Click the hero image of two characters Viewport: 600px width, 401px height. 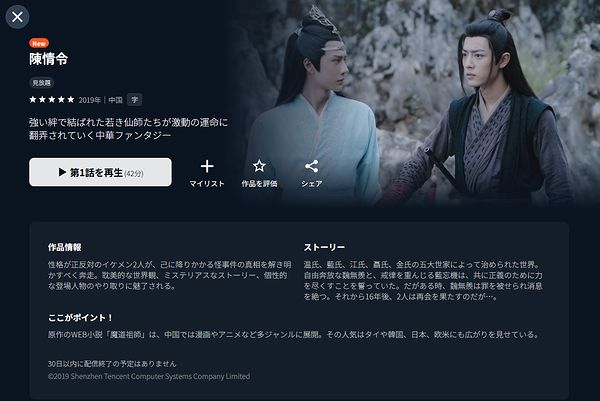point(413,103)
